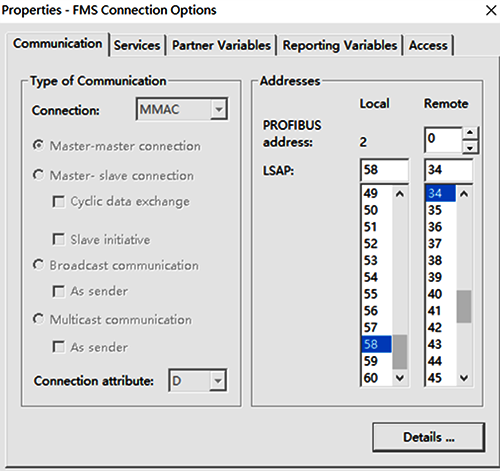Open the Partner Variables tab

(221, 45)
